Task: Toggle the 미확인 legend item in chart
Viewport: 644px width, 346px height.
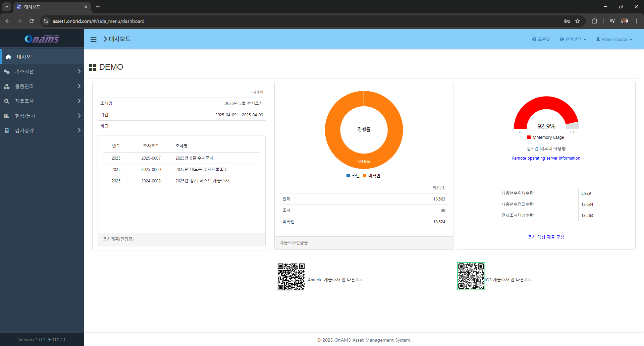Action: point(372,176)
